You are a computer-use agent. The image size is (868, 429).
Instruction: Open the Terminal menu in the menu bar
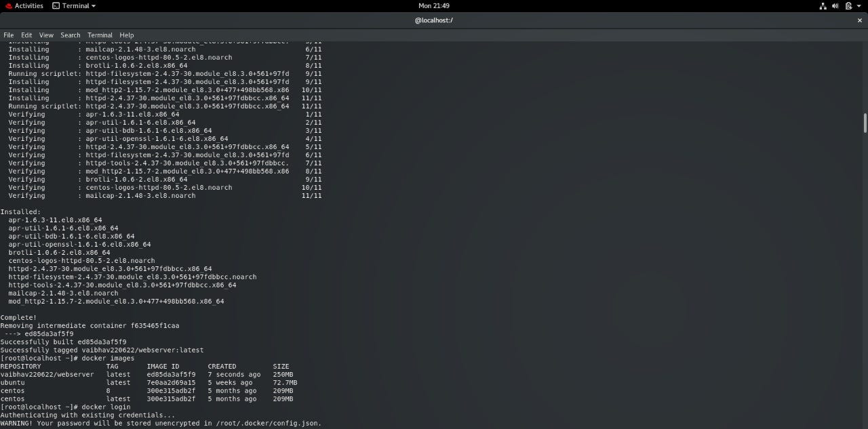click(x=100, y=35)
